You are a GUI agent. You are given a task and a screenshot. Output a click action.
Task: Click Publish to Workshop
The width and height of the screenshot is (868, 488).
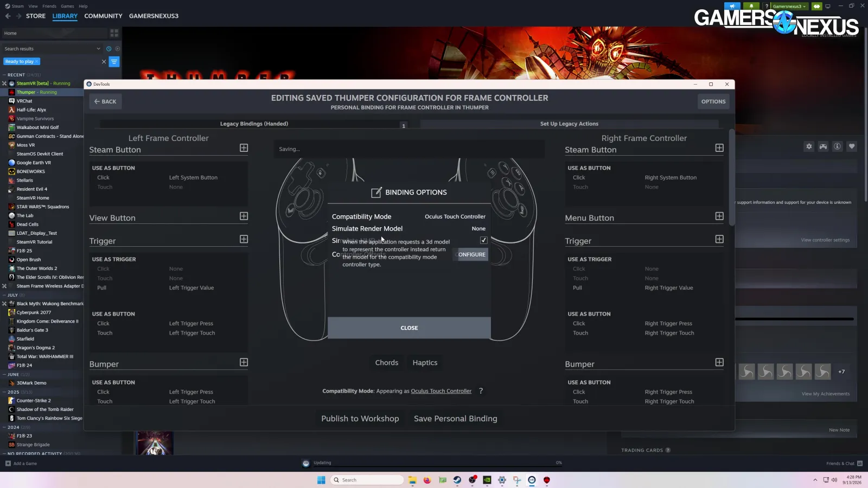tap(360, 419)
